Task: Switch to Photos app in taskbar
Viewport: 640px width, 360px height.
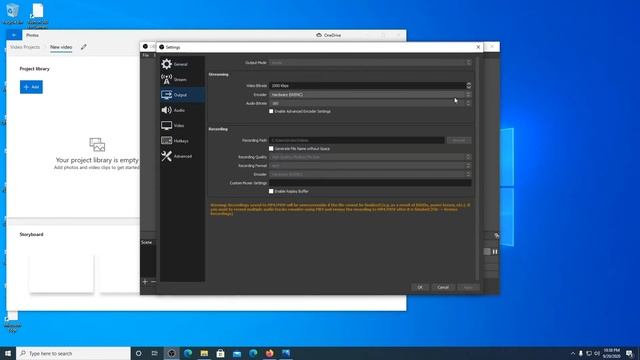Action: point(286,353)
